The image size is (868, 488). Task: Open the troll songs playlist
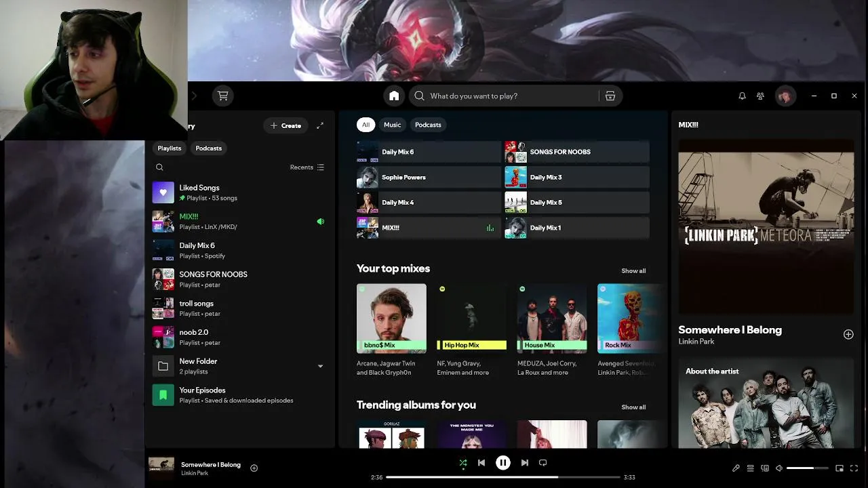click(238, 308)
